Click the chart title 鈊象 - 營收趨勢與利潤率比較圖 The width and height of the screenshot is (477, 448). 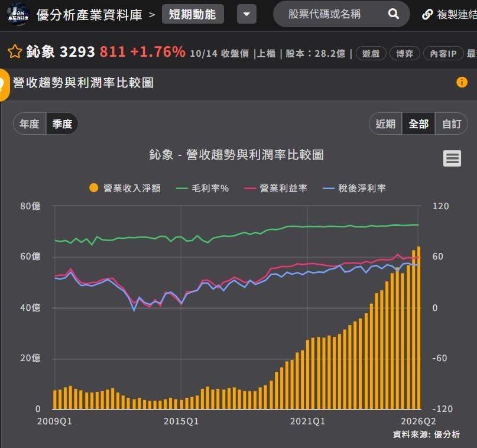click(236, 155)
